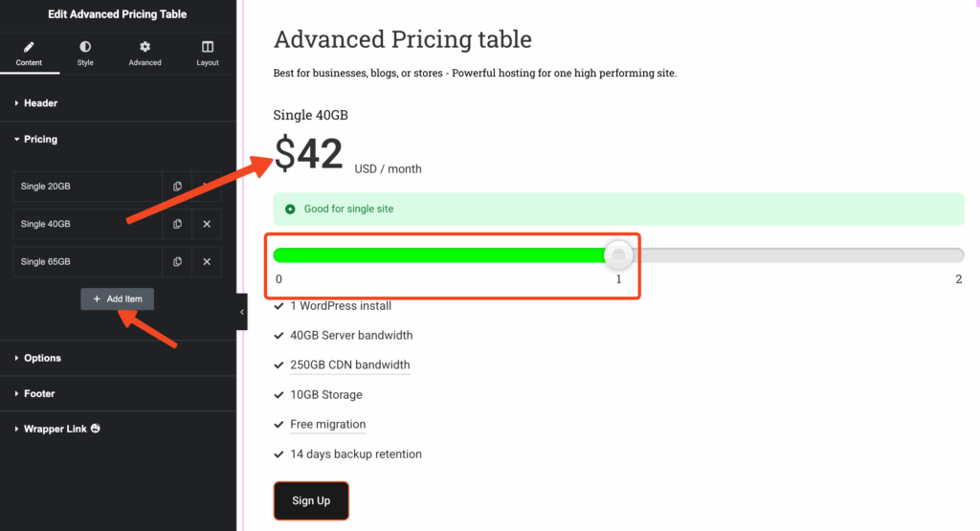980x531 pixels.
Task: Duplicate the Single 40GB pricing item
Action: (178, 224)
